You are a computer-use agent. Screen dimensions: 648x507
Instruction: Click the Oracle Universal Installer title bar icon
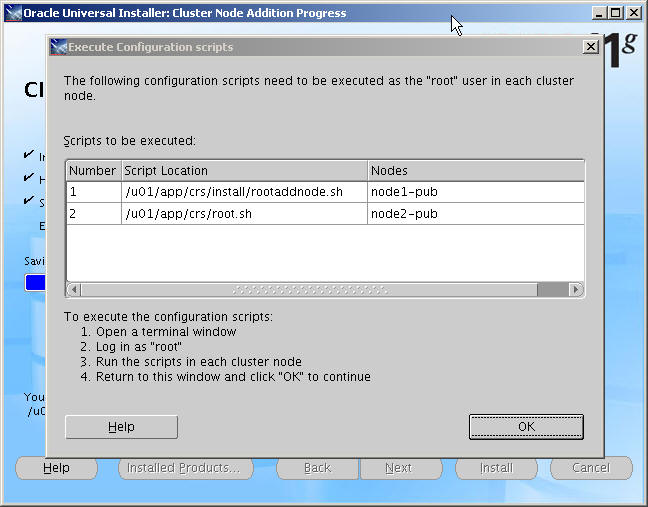13,13
